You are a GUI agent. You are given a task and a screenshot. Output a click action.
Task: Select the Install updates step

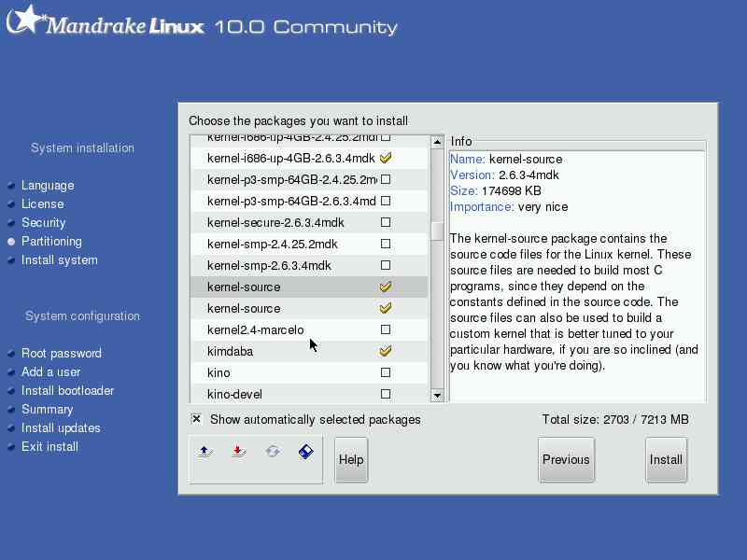click(x=61, y=428)
